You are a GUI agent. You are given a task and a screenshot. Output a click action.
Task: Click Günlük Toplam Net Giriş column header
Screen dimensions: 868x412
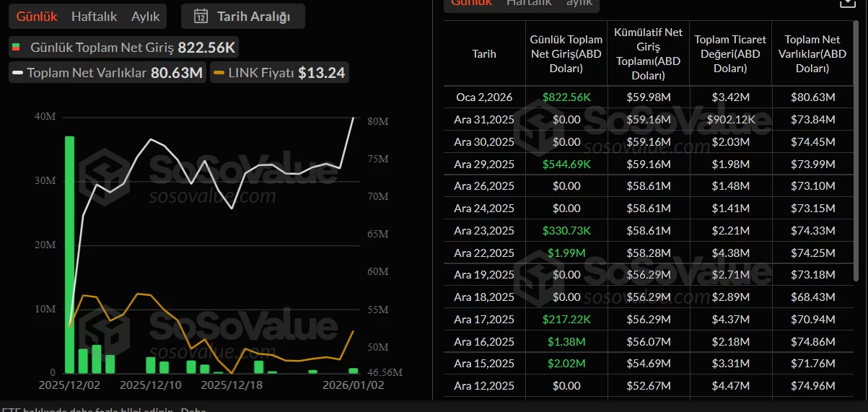click(x=566, y=54)
